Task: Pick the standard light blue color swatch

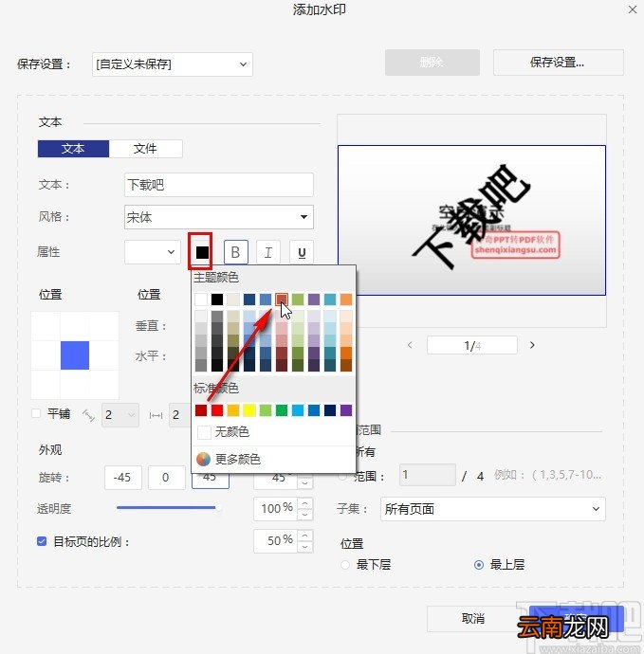Action: [298, 410]
